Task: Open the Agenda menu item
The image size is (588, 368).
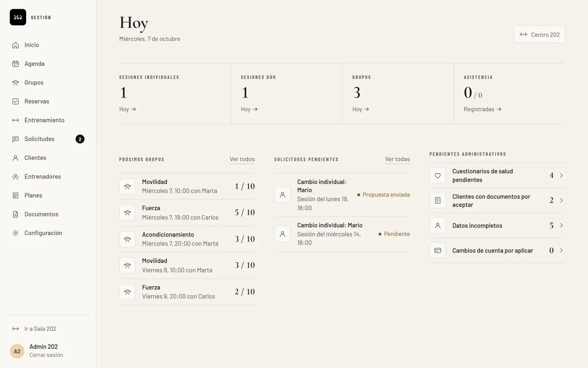Action: (x=48, y=64)
